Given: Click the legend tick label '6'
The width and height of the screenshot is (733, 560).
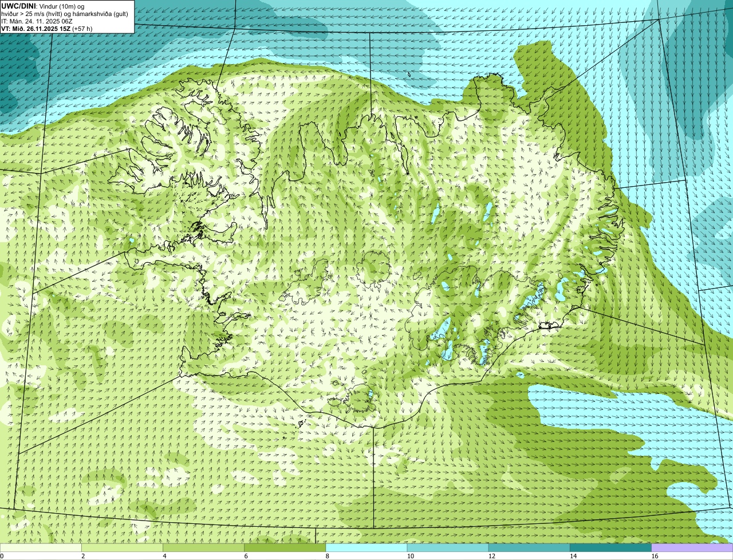Looking at the screenshot, I should click(x=246, y=556).
